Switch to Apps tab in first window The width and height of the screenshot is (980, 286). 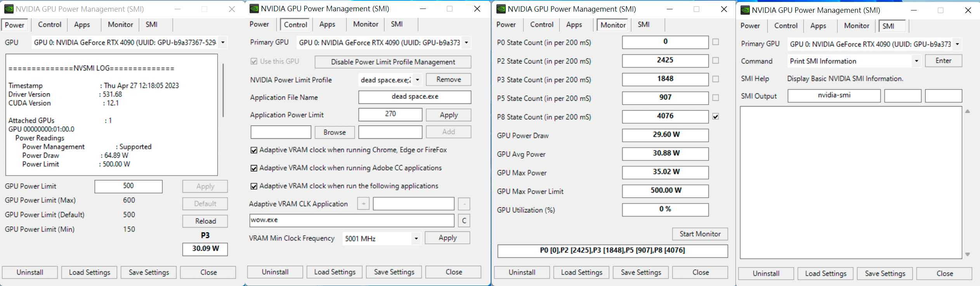click(82, 25)
